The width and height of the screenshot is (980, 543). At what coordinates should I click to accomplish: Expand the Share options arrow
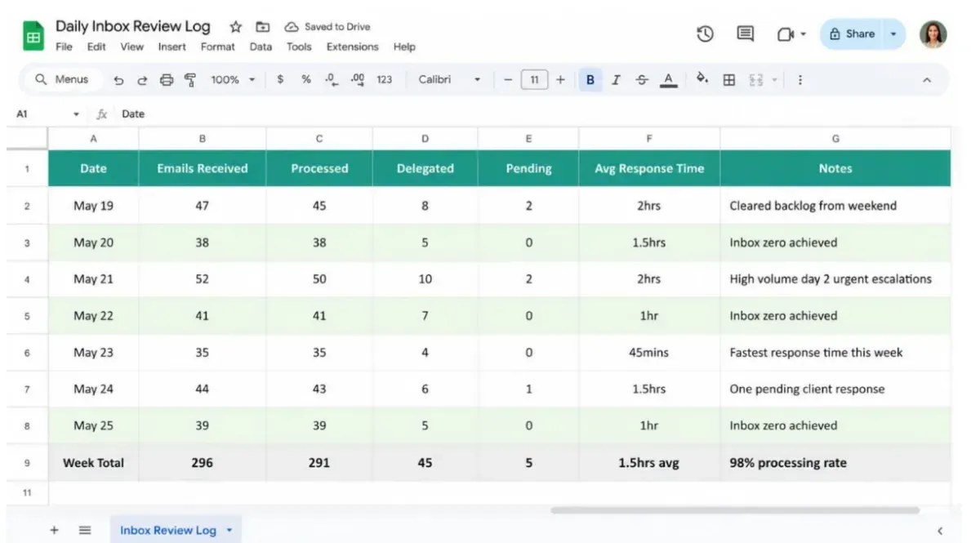893,34
